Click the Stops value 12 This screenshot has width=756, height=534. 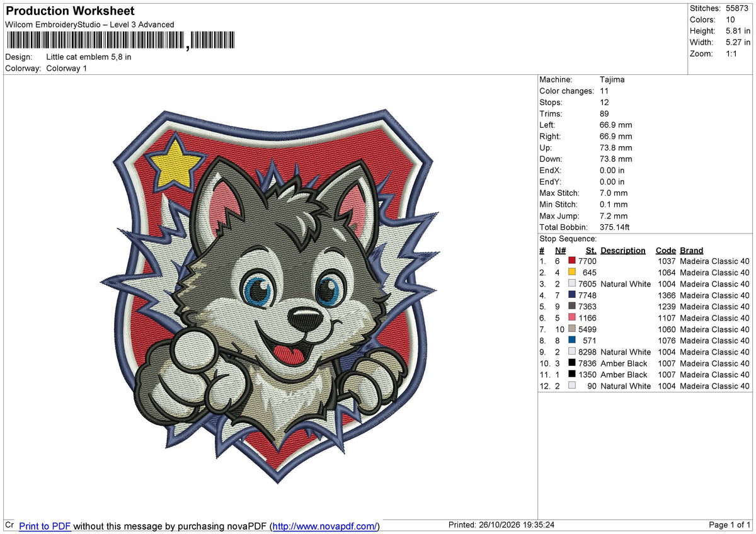[x=605, y=102]
